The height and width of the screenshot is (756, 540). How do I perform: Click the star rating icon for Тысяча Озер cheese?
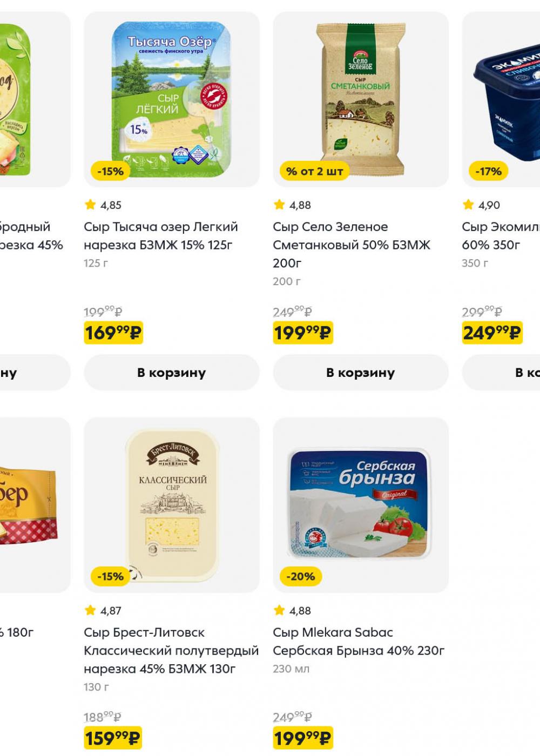pyautogui.click(x=90, y=205)
